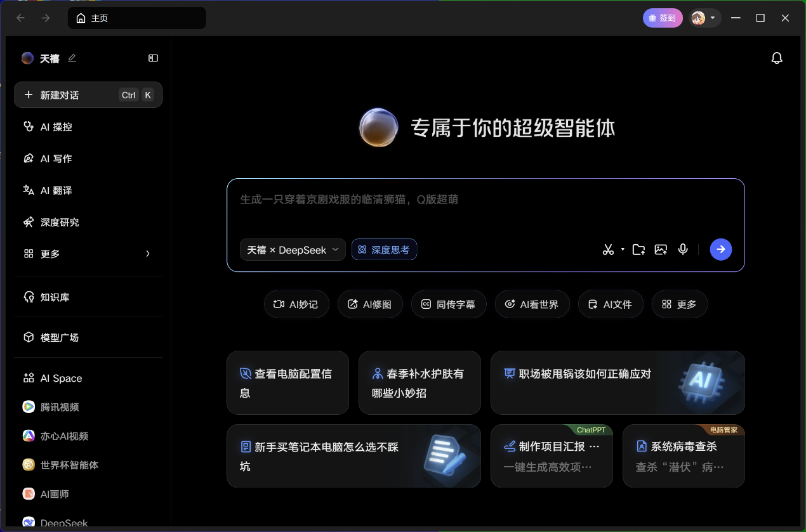
Task: Open AI Space in the sidebar
Action: (x=60, y=378)
